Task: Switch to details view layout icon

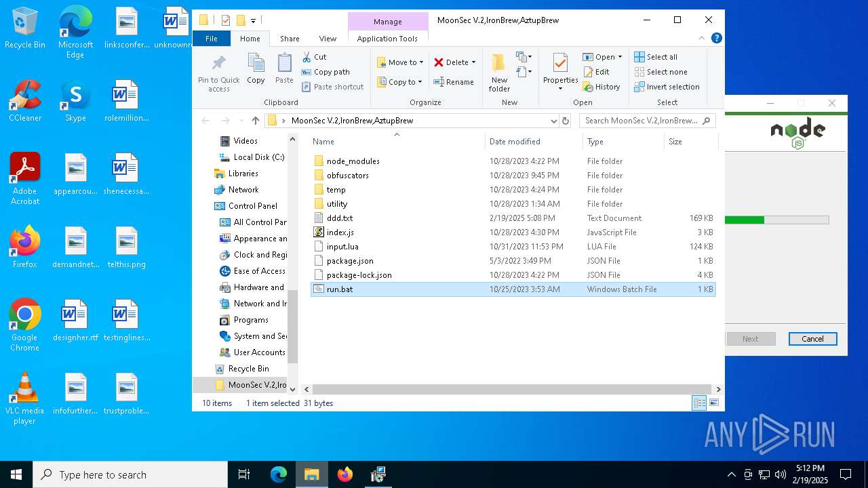Action: 699,403
